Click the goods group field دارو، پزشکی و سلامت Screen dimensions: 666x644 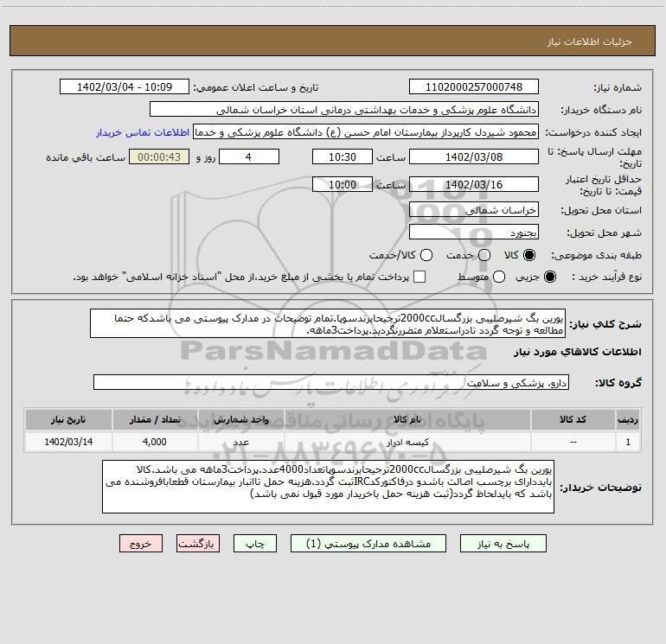coord(331,382)
